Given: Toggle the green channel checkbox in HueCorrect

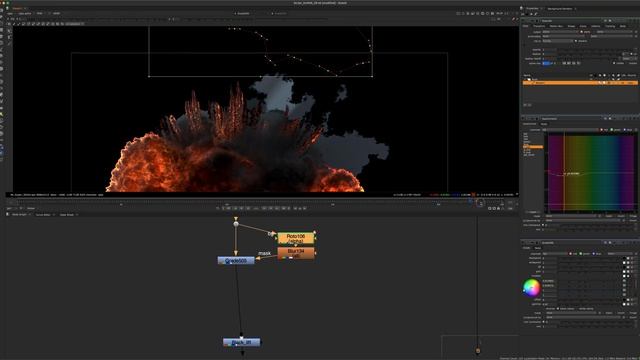Looking at the screenshot, I should (x=612, y=130).
